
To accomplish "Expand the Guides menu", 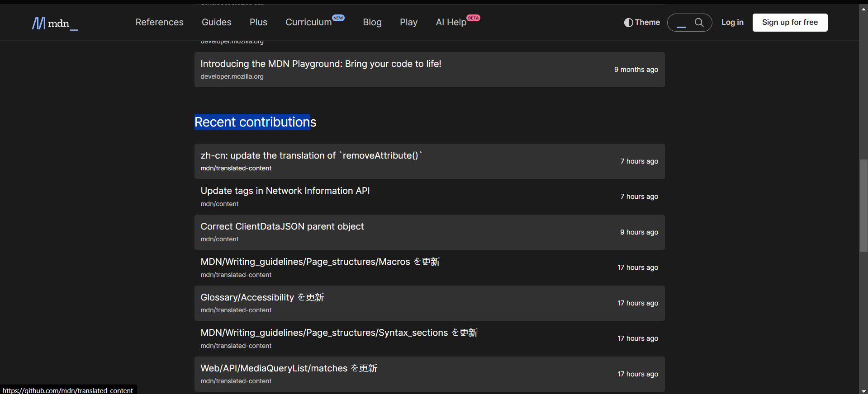I will coord(216,23).
